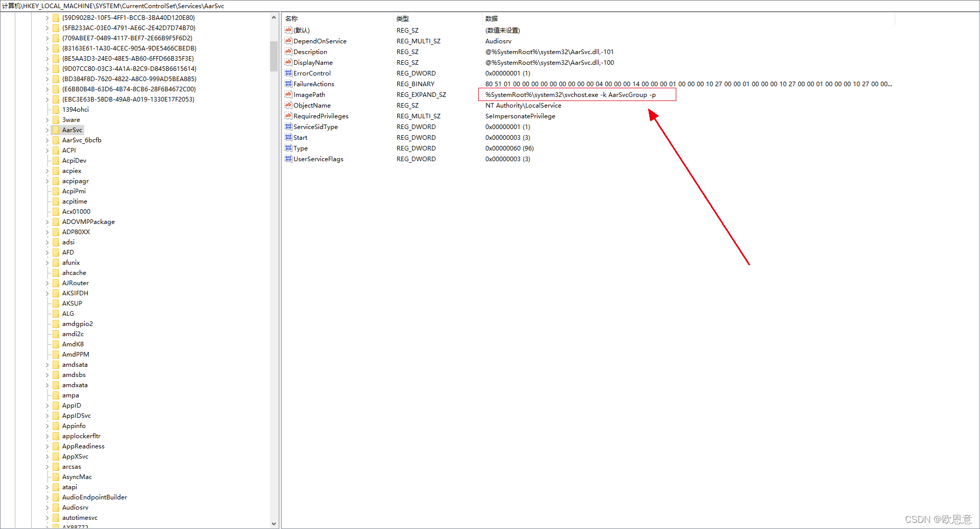Click the ObjectName string value icon
The width and height of the screenshot is (980, 529).
pos(288,105)
